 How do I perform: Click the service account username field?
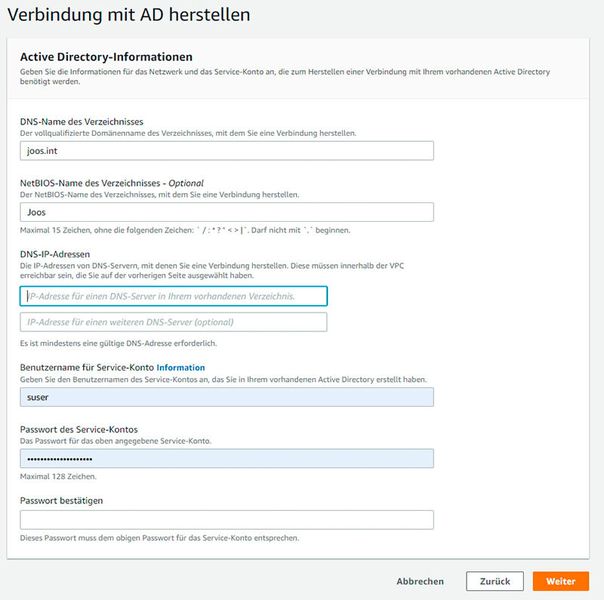tap(226, 397)
